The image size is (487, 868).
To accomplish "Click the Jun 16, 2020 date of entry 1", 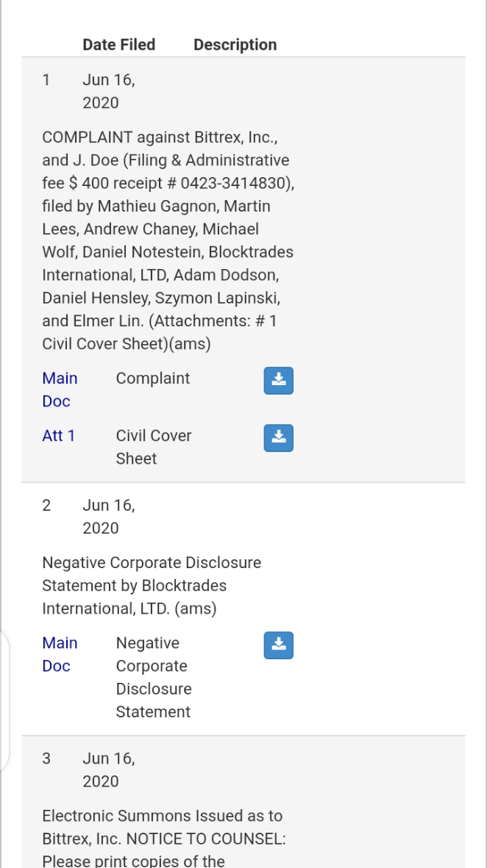I will (108, 91).
